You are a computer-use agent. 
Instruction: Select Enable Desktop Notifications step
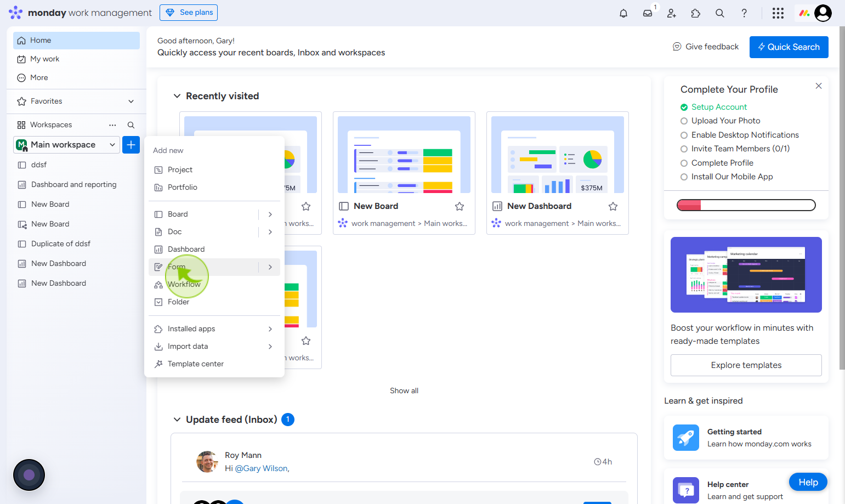coord(739,135)
